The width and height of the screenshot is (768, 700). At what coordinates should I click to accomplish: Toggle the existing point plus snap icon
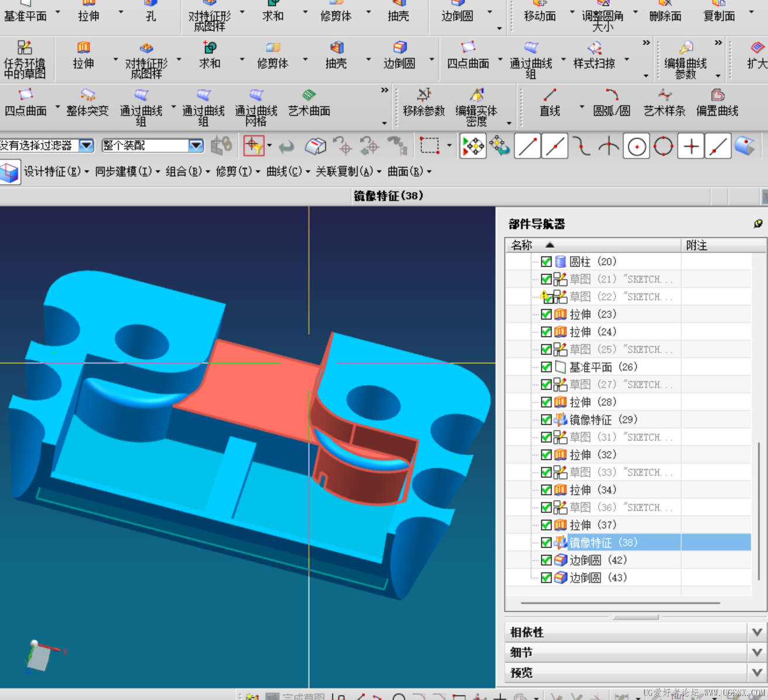pos(691,146)
